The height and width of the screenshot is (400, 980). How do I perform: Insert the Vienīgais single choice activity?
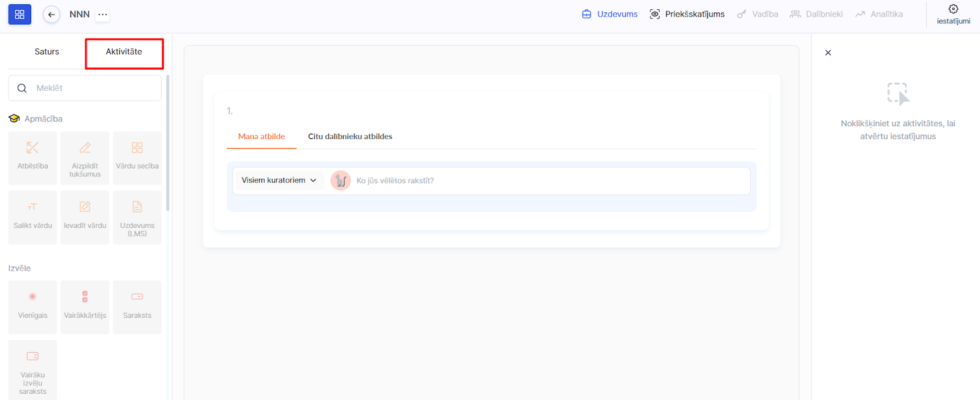[32, 307]
